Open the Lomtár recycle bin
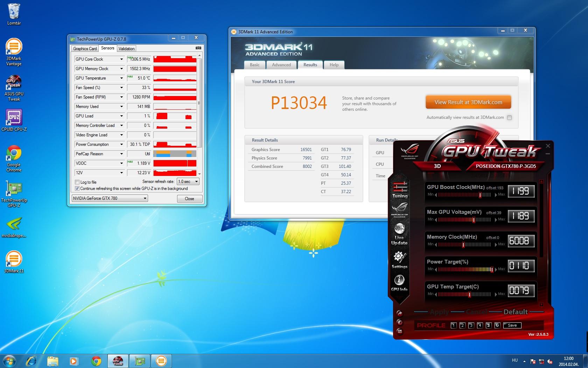 click(14, 14)
